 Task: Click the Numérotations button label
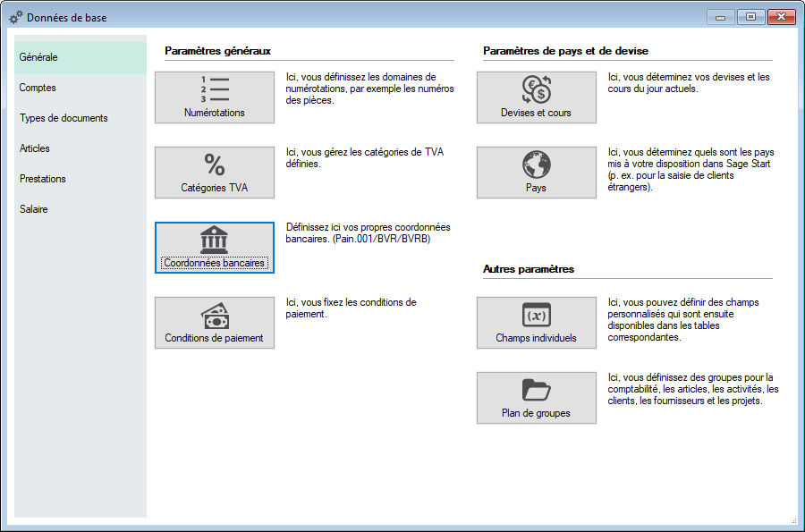[215, 113]
